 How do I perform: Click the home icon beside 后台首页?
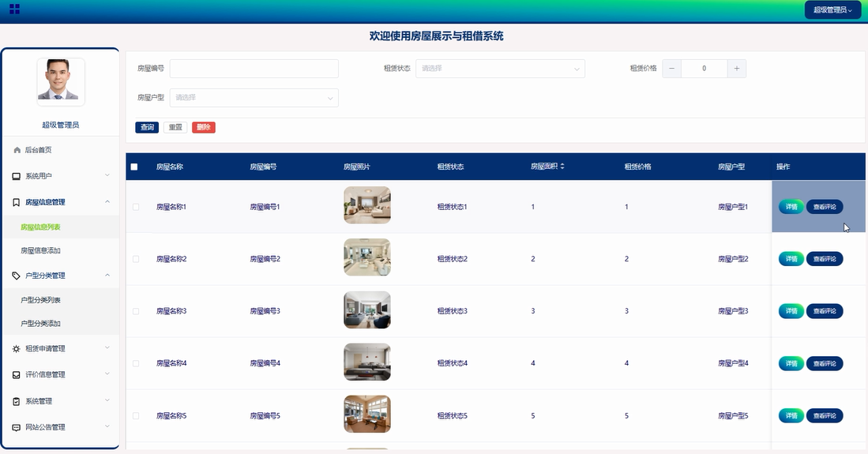[17, 150]
